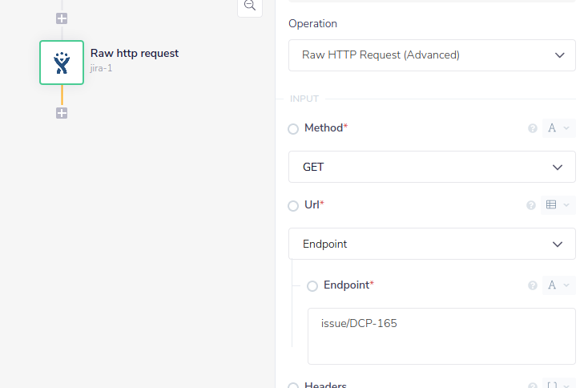Open the Url table type selector
Screen dimensions: 588x388
[558, 205]
